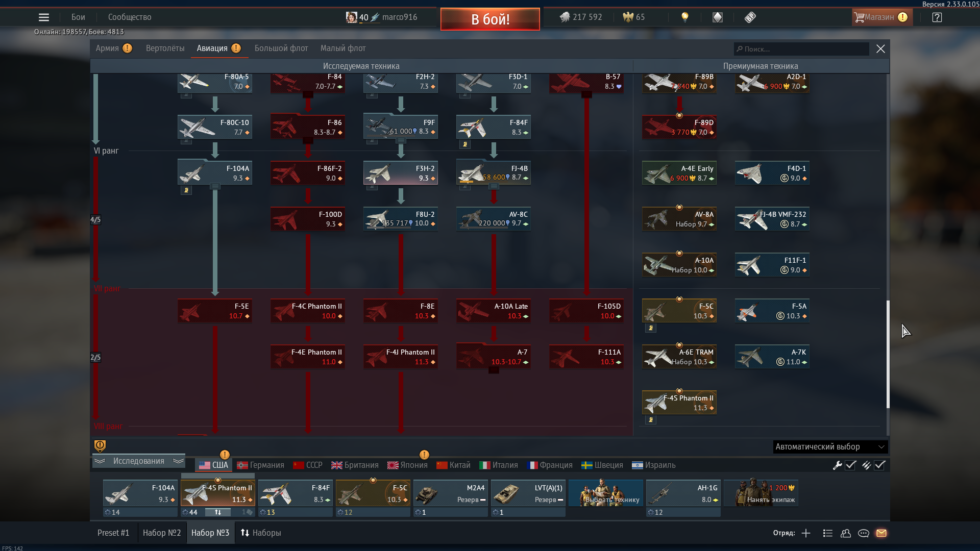Open the mail envelope icon
This screenshot has width=980, height=551.
pos(881,533)
